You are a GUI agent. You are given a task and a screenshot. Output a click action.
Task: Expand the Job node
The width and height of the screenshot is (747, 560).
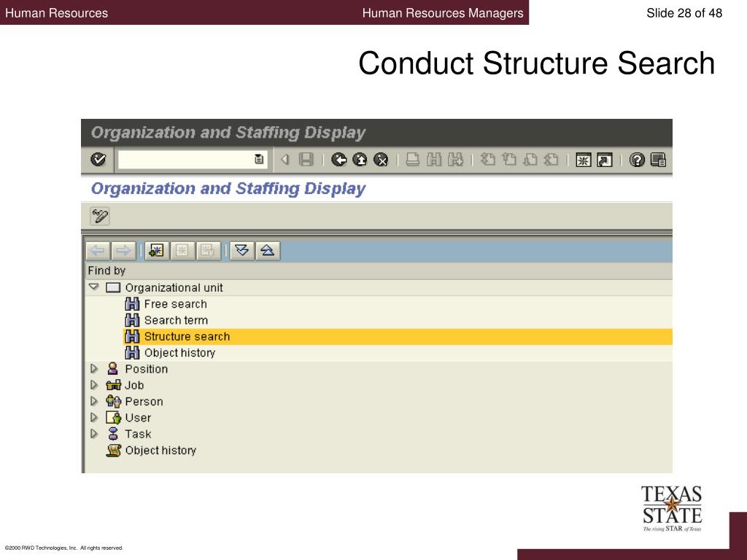click(x=94, y=385)
